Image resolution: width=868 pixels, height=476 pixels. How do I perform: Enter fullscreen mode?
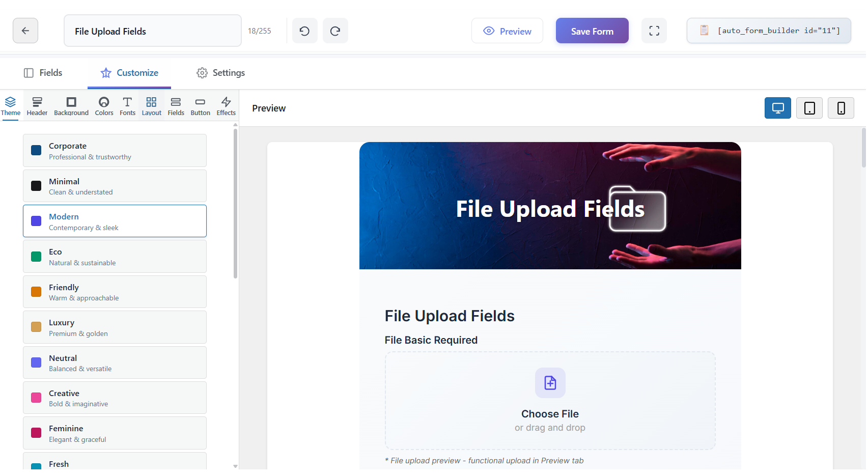654,31
